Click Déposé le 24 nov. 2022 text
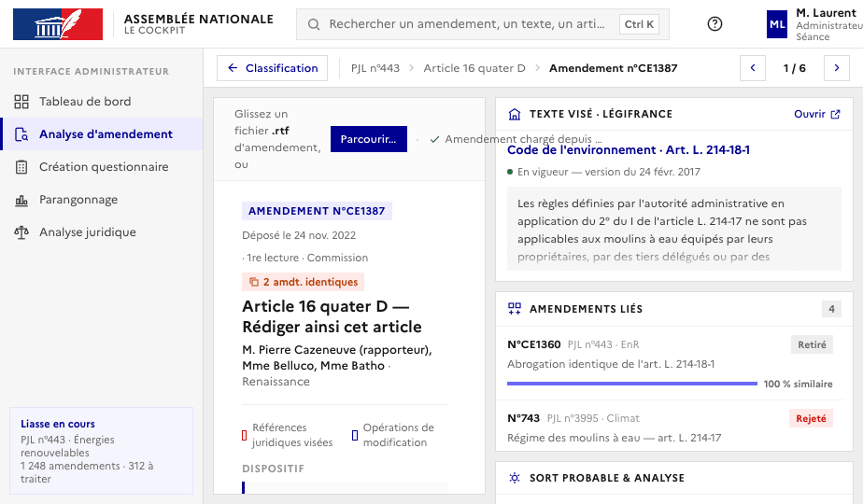Viewport: 863px width, 504px height. tap(299, 235)
